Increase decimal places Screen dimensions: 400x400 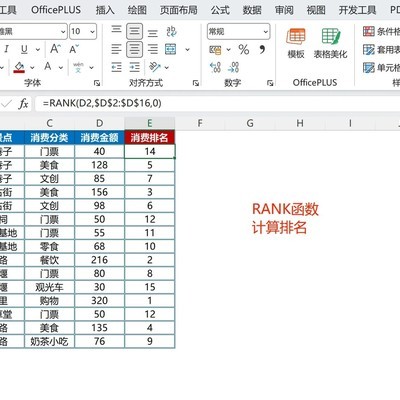[215, 67]
